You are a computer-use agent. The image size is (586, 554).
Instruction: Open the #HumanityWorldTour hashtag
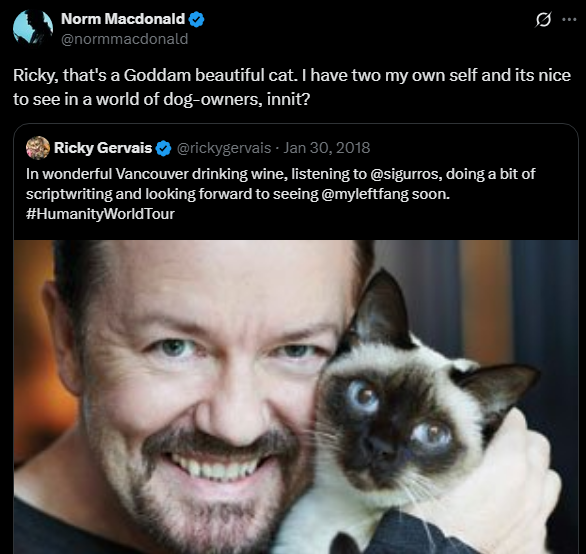pos(100,214)
